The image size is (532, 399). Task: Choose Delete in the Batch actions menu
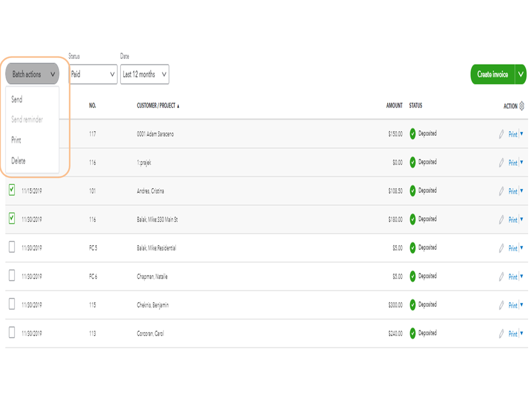(x=18, y=161)
